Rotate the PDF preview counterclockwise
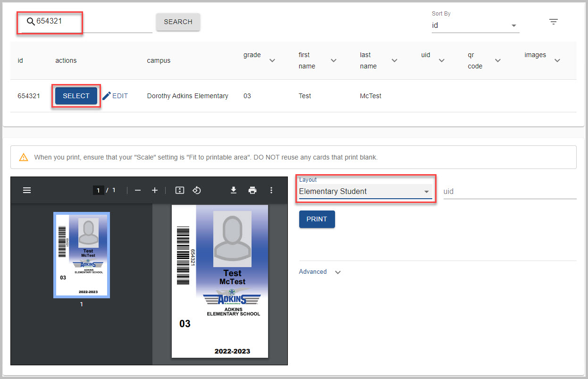 pos(197,190)
